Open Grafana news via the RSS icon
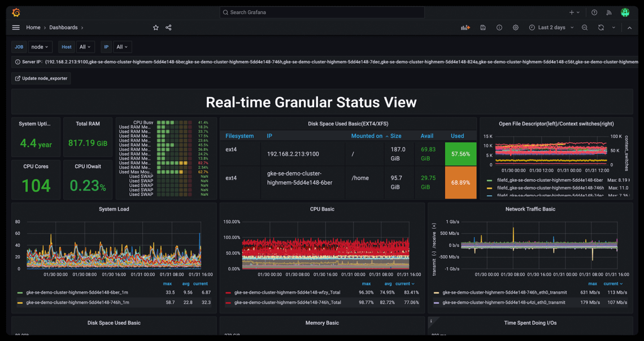 point(608,12)
